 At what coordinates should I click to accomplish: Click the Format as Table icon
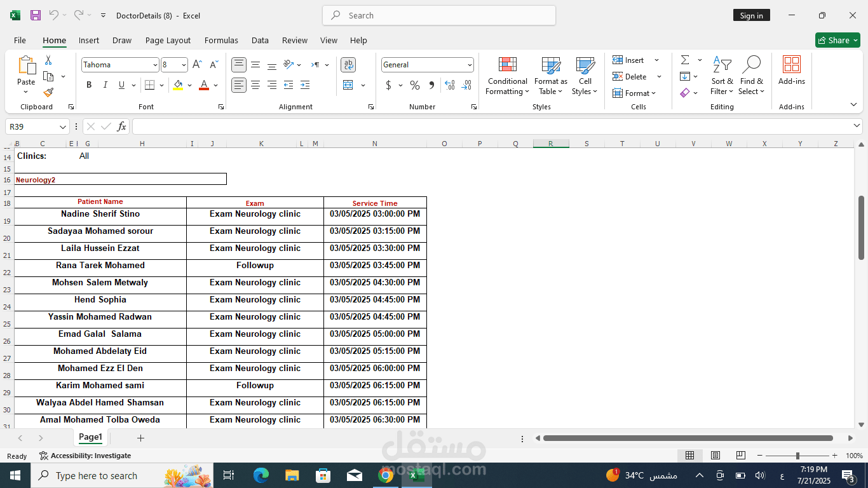[x=550, y=76]
